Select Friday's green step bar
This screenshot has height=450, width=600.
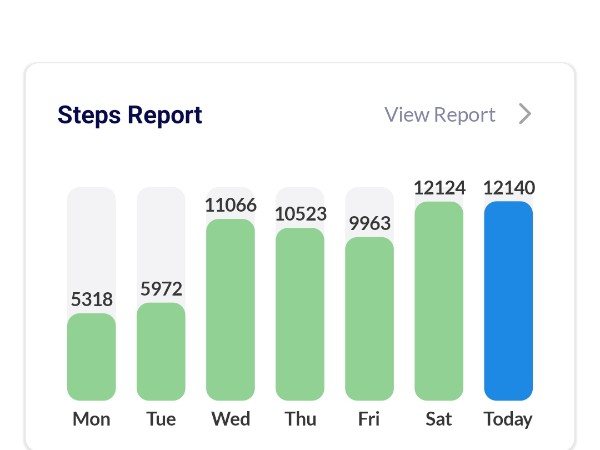[369, 318]
